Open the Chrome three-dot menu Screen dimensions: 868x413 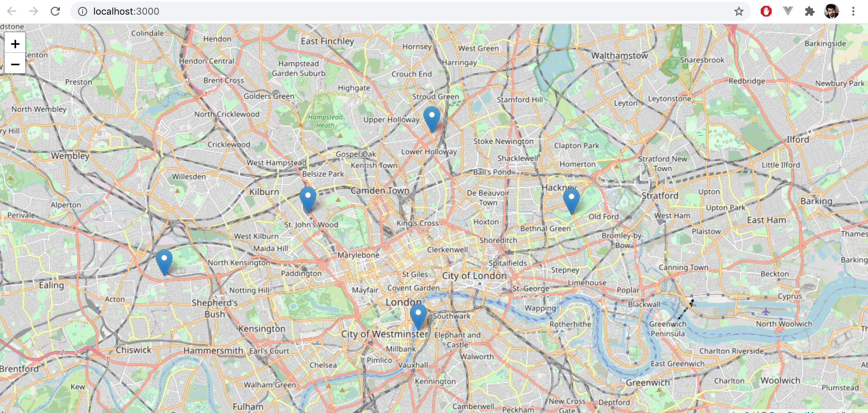pyautogui.click(x=853, y=11)
